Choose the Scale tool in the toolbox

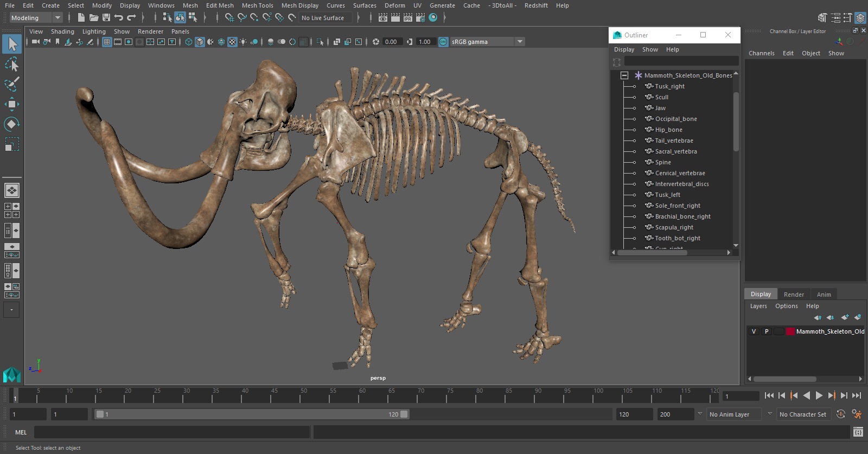click(x=12, y=144)
